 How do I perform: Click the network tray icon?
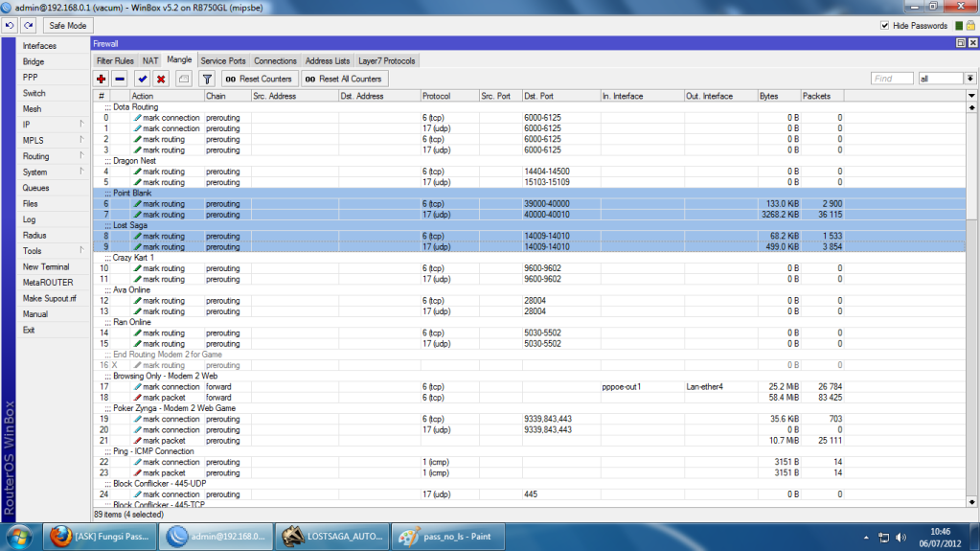883,538
